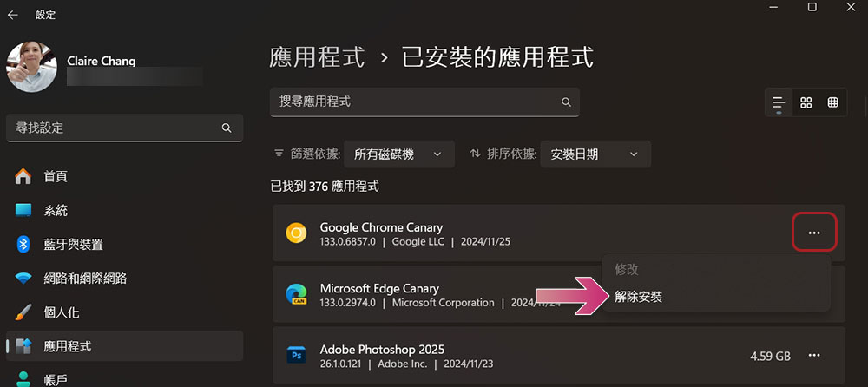Expand the 安裝日期 sort dropdown
Viewport: 868px width, 387px height.
tap(595, 154)
